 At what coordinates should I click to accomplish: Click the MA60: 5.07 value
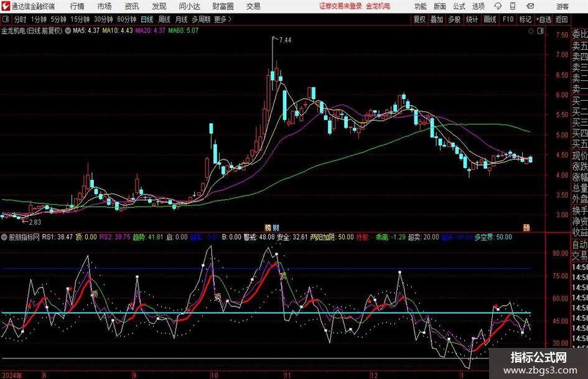point(183,30)
